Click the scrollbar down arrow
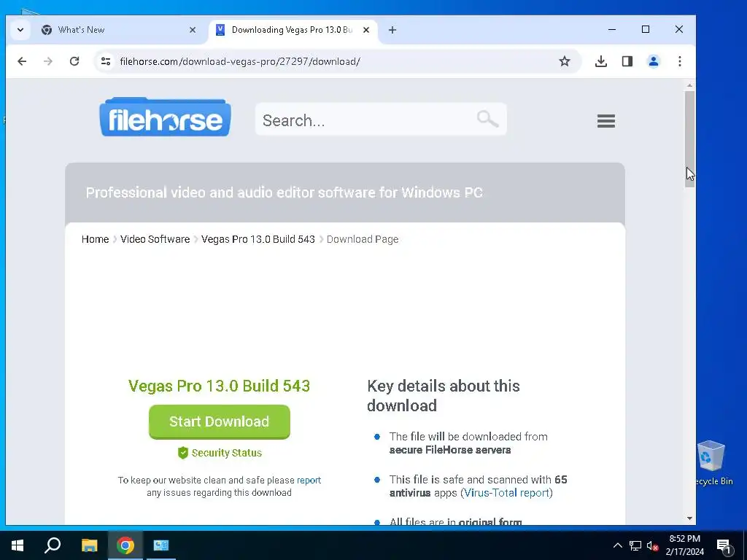This screenshot has height=560, width=747. [689, 518]
